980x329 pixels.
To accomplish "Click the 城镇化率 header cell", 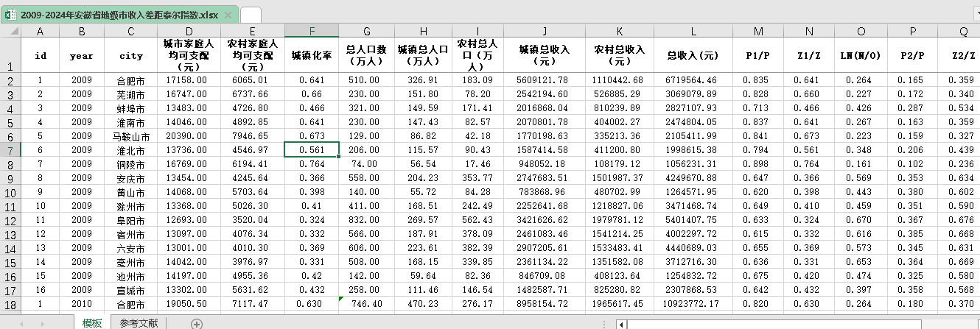I will [x=312, y=55].
